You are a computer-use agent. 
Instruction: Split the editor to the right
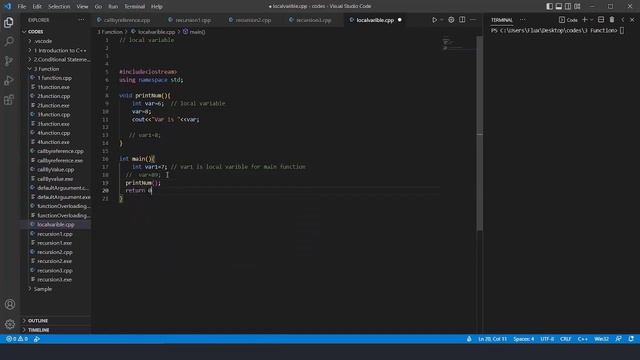pyautogui.click(x=462, y=20)
